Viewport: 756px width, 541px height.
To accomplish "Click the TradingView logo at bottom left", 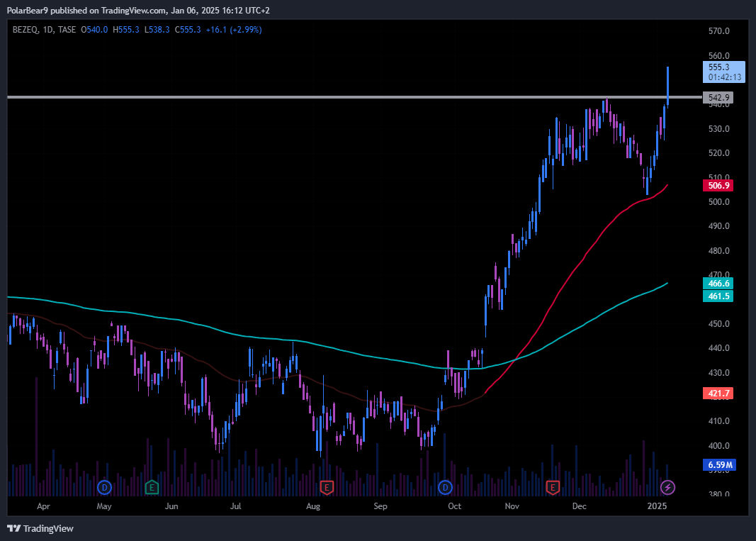I will tap(40, 528).
